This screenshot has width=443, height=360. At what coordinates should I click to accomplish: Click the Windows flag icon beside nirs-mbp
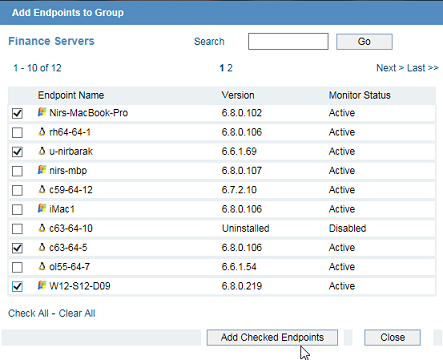pos(42,170)
